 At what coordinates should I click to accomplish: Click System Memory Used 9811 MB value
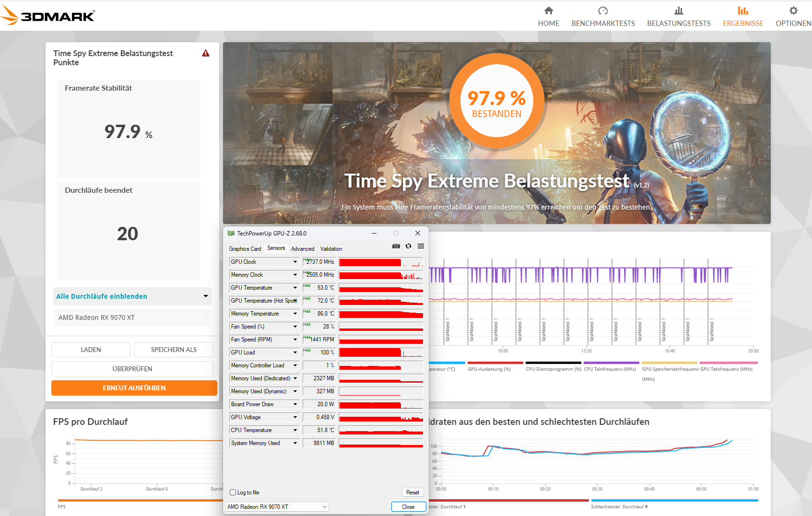[319, 443]
